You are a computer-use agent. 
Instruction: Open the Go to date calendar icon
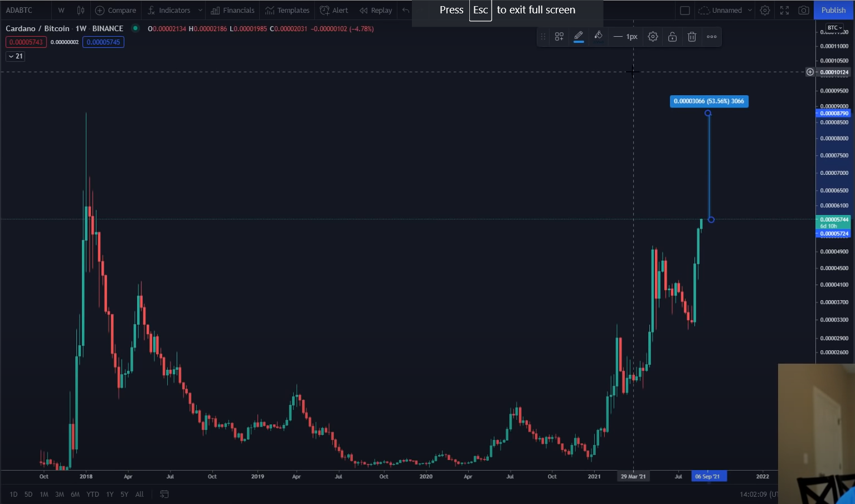click(164, 495)
